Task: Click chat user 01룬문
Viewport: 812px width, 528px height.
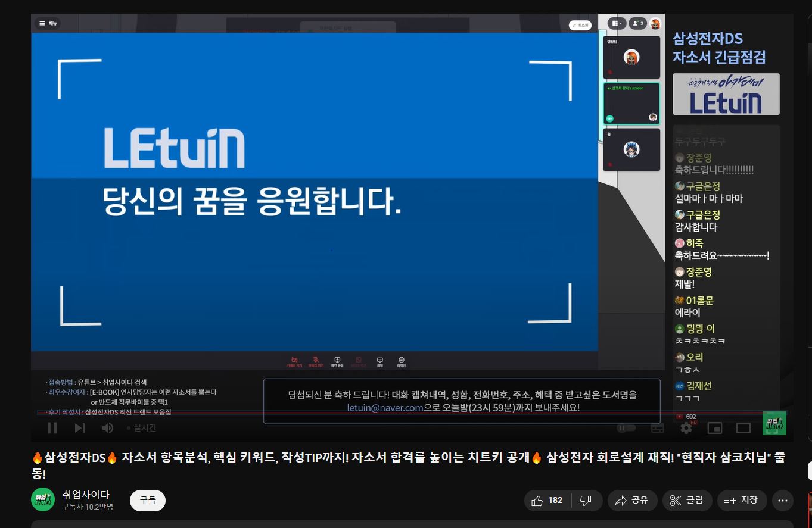Action: pyautogui.click(x=700, y=301)
